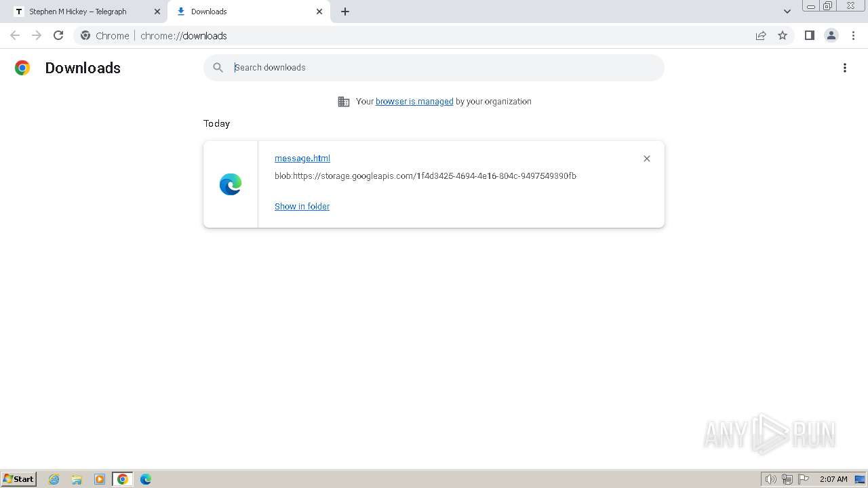The height and width of the screenshot is (488, 868).
Task: Open the Action Center flag icon
Action: tap(804, 479)
